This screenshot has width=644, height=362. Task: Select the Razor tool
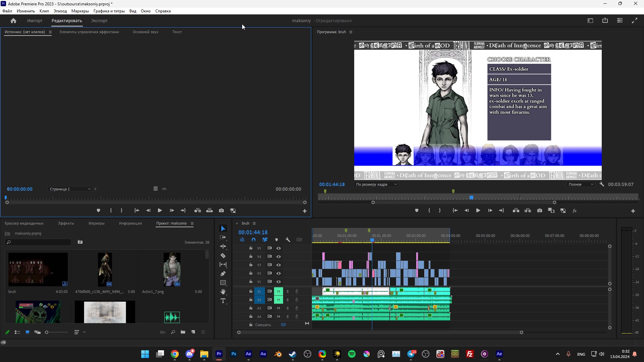point(223,255)
